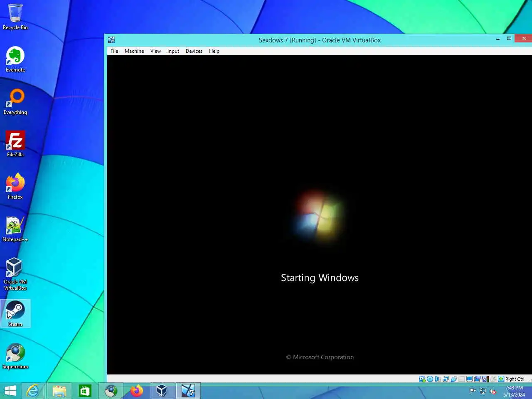Click the display status icon
The image size is (532, 399).
[469, 379]
